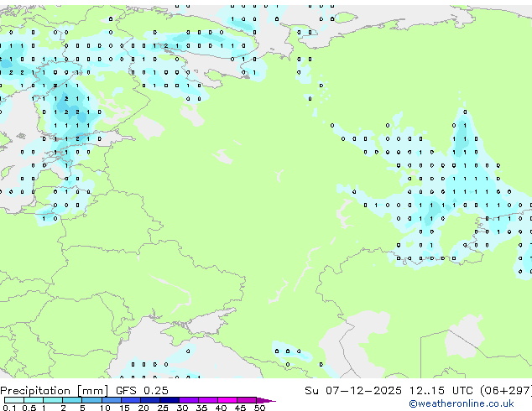
Task: Select the 30–35 mm purple legend swatch
Action: click(189, 400)
